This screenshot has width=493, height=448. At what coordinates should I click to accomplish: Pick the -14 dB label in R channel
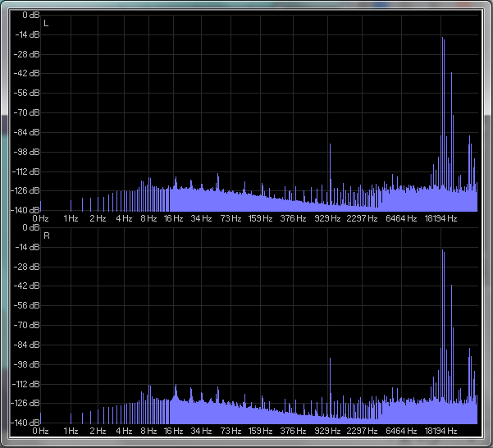[28, 247]
